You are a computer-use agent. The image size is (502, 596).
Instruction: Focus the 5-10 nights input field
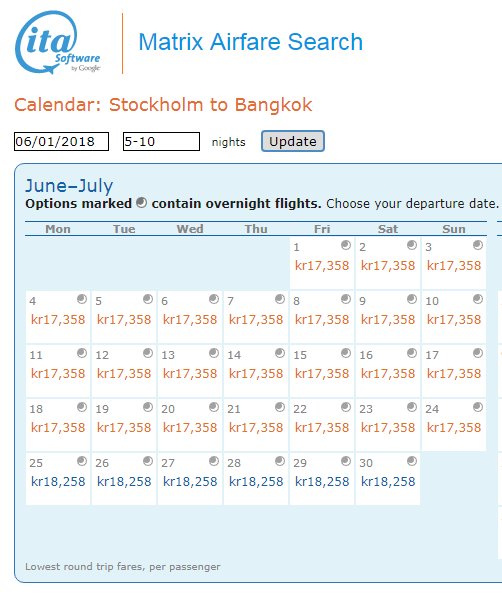161,141
